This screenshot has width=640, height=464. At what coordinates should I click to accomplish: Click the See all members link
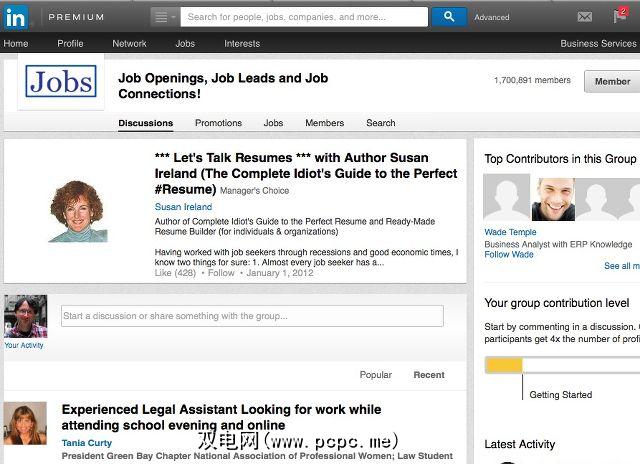(622, 266)
